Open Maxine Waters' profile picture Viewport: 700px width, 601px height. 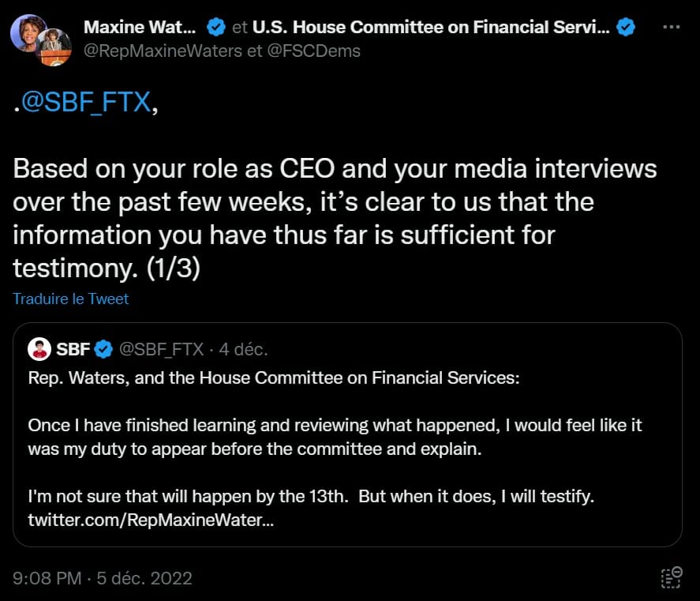27,32
